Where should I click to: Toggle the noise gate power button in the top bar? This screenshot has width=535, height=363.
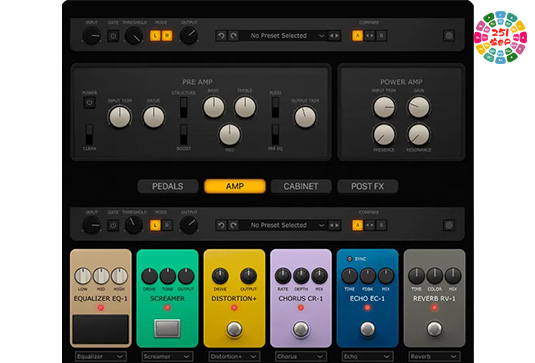tap(113, 35)
